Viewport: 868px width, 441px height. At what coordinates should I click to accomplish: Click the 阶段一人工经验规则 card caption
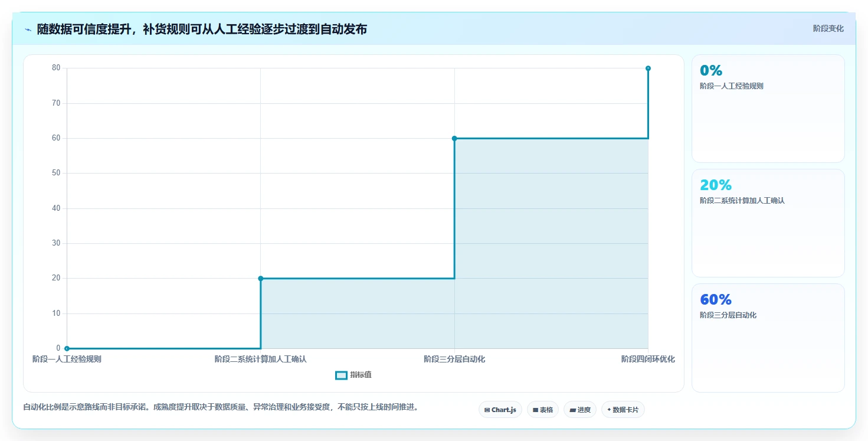pos(732,86)
